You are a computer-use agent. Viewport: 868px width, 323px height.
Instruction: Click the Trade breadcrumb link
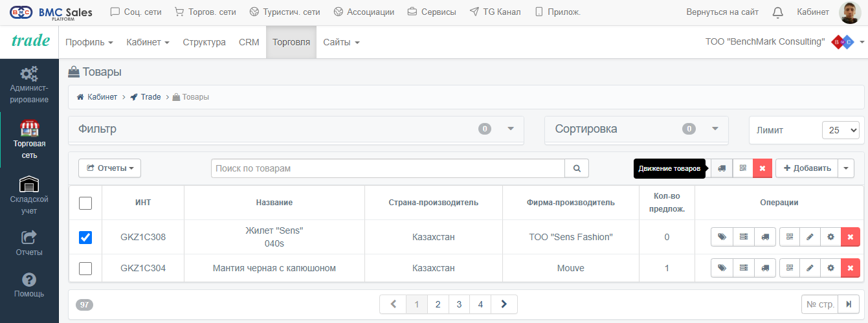[x=146, y=97]
